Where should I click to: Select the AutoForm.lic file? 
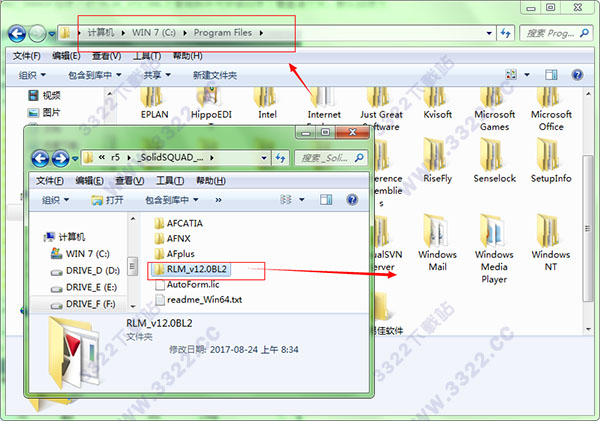tap(188, 284)
